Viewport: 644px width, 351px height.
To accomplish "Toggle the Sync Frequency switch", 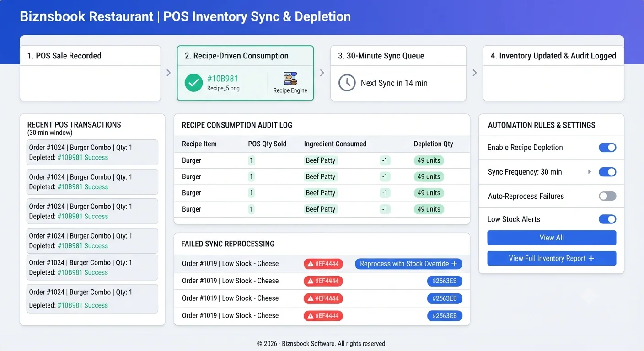I will (607, 172).
